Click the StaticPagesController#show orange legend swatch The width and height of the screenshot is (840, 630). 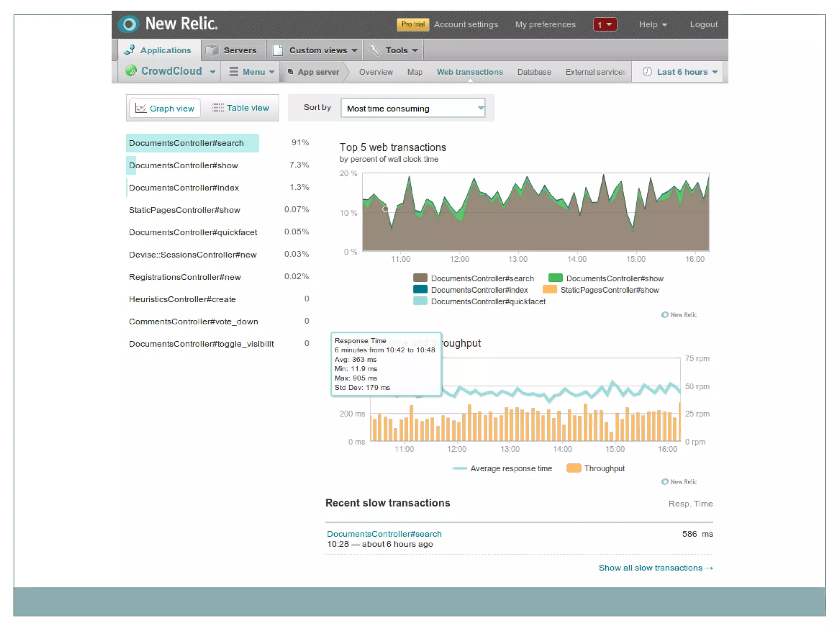[550, 290]
